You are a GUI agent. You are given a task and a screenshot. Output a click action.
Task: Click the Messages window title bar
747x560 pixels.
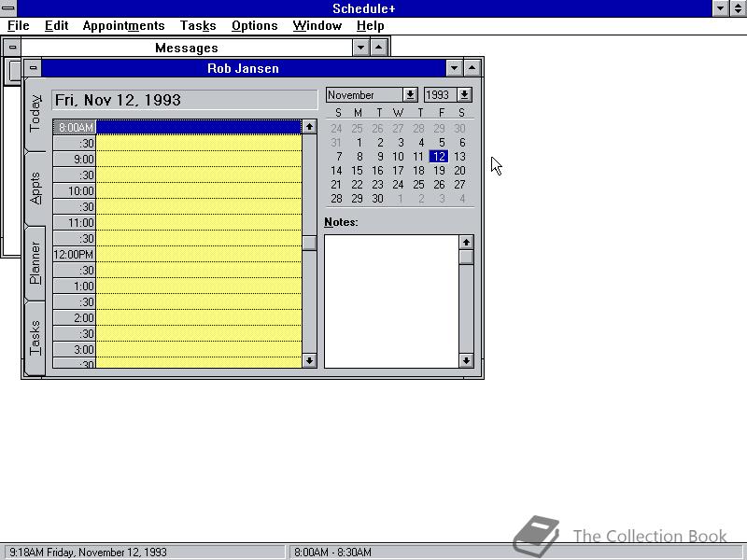coord(186,48)
